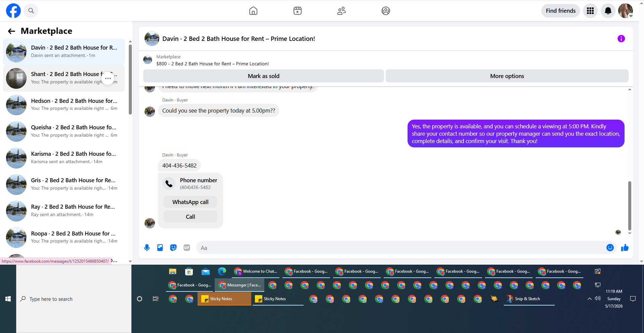Expand More options for the listing
This screenshot has width=644, height=333.
pyautogui.click(x=507, y=76)
